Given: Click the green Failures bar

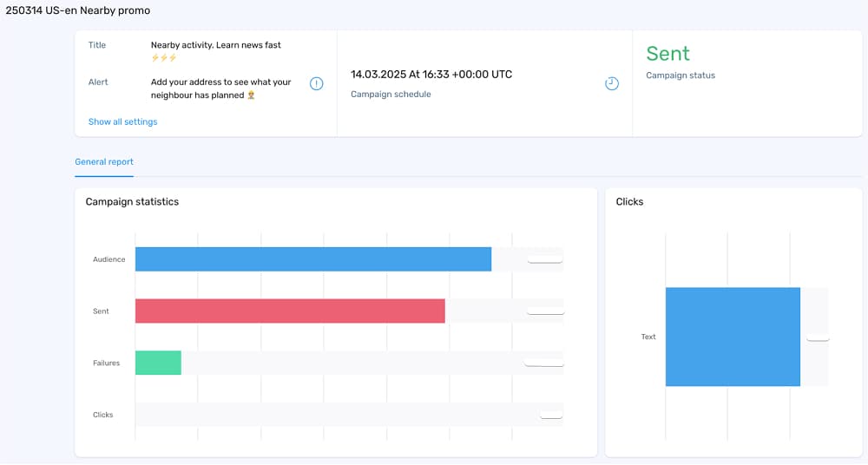Looking at the screenshot, I should tap(158, 363).
